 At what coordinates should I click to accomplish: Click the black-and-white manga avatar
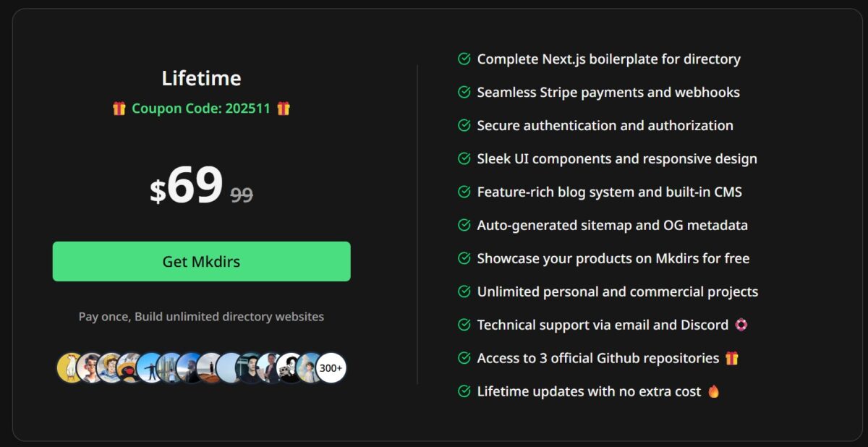[x=291, y=368]
